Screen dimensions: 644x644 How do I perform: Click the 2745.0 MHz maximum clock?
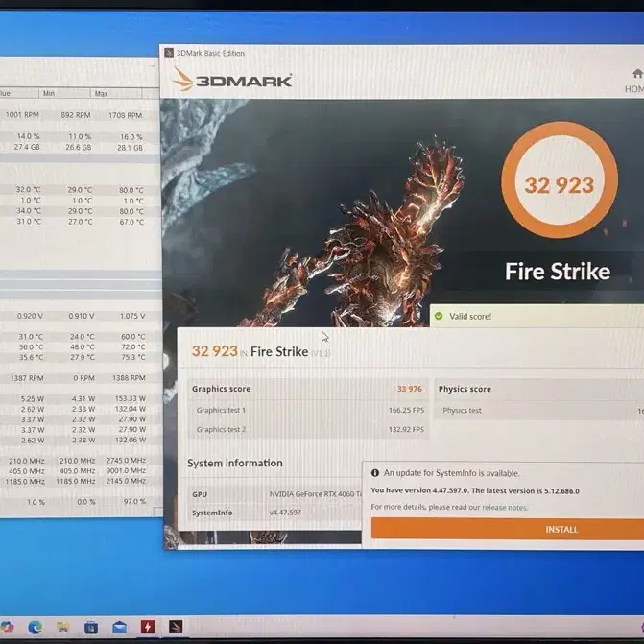coord(126,461)
